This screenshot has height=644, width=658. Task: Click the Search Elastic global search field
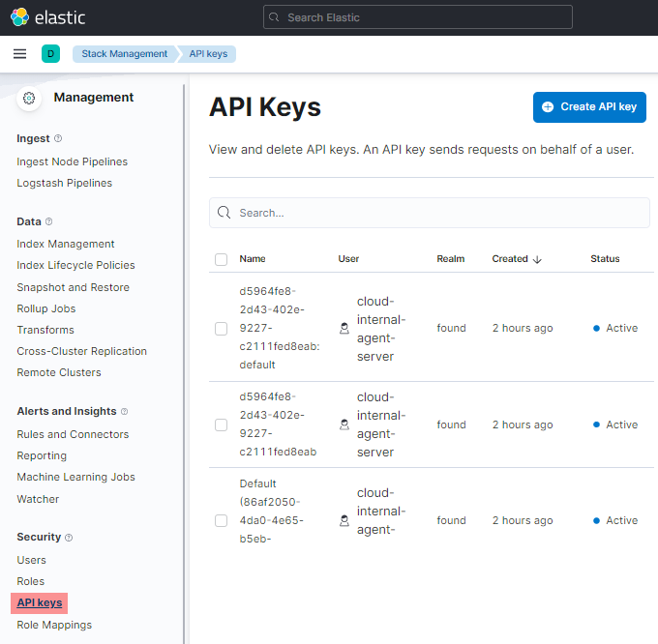418,17
